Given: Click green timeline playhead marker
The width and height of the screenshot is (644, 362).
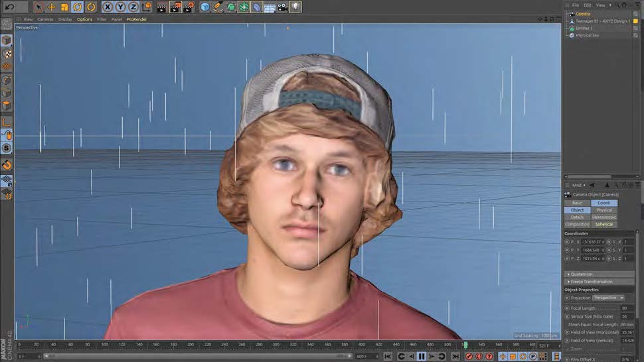Looking at the screenshot, I should (465, 345).
